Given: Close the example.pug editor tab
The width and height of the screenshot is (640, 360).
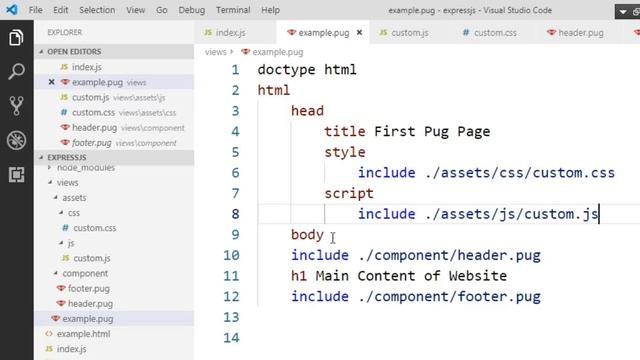Looking at the screenshot, I should [x=359, y=32].
